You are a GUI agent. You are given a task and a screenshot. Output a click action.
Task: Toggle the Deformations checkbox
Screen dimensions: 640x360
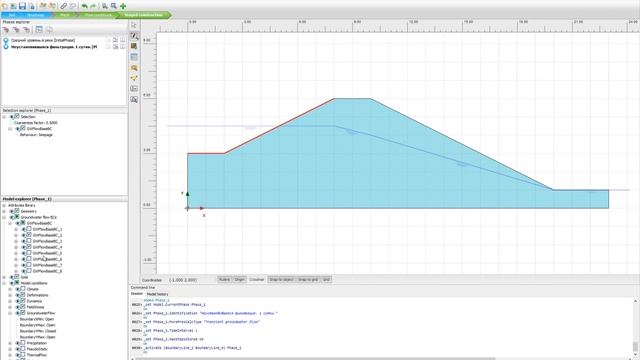(x=23, y=295)
